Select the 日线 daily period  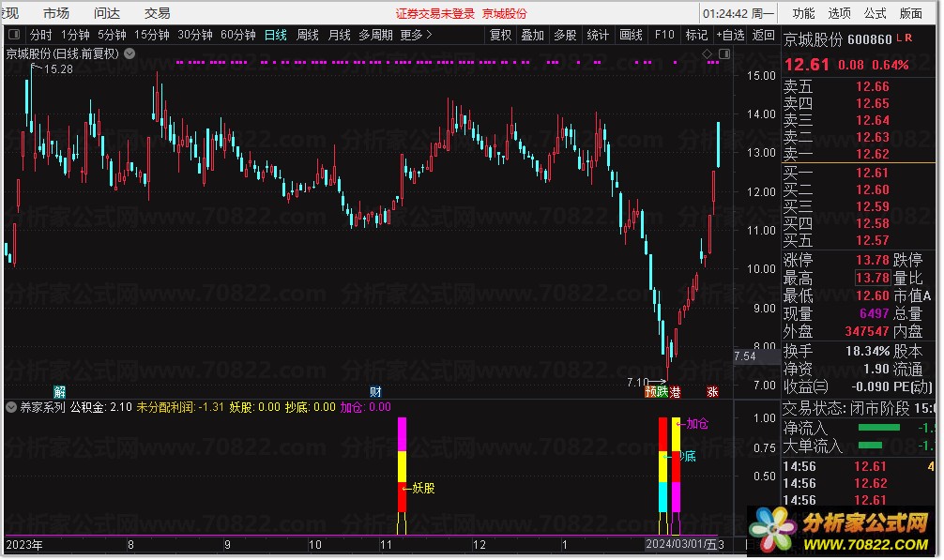click(276, 35)
